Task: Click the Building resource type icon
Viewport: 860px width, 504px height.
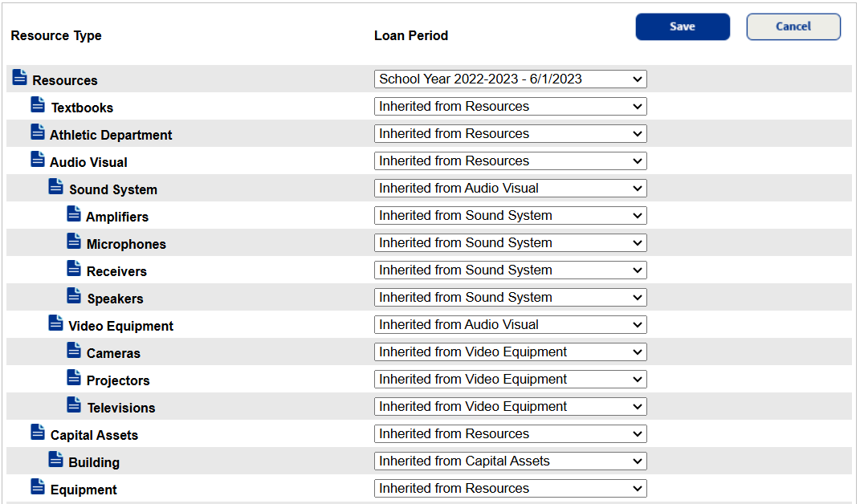Action: (x=55, y=457)
